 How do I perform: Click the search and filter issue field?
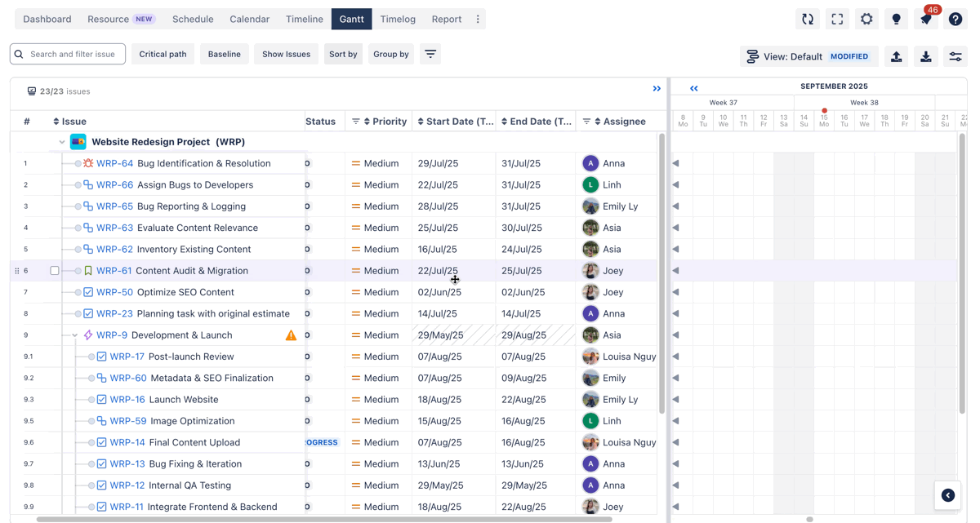(73, 54)
